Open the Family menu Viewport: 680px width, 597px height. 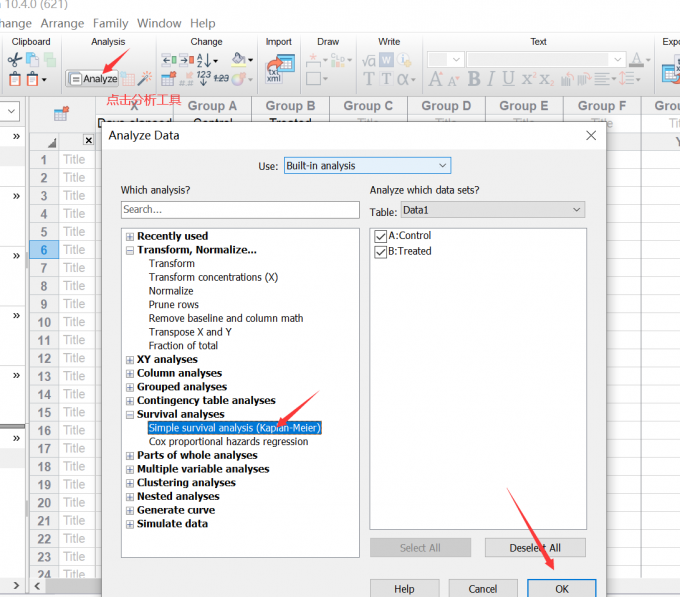(x=111, y=23)
